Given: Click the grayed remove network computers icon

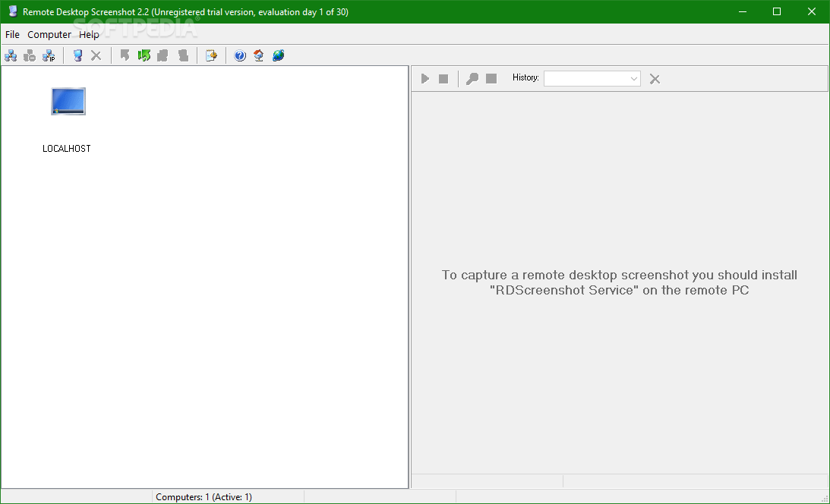Looking at the screenshot, I should [x=30, y=55].
